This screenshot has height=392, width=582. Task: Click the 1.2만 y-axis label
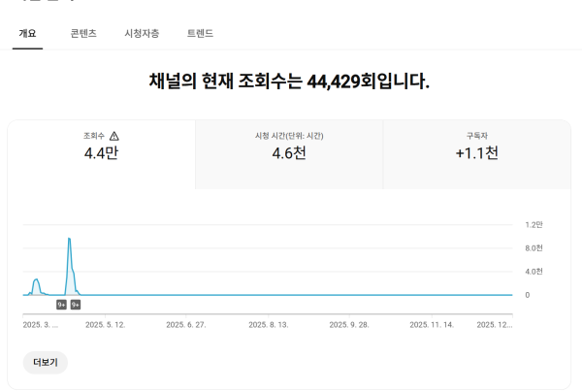click(x=533, y=225)
